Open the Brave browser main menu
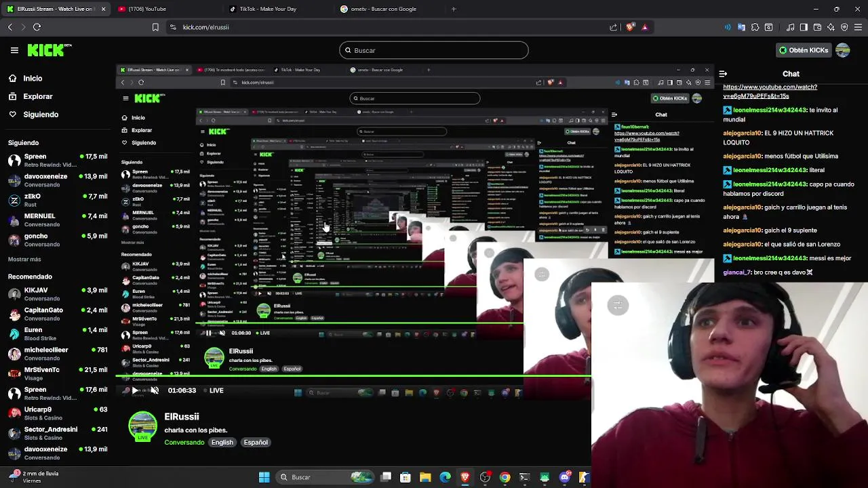 tap(858, 27)
